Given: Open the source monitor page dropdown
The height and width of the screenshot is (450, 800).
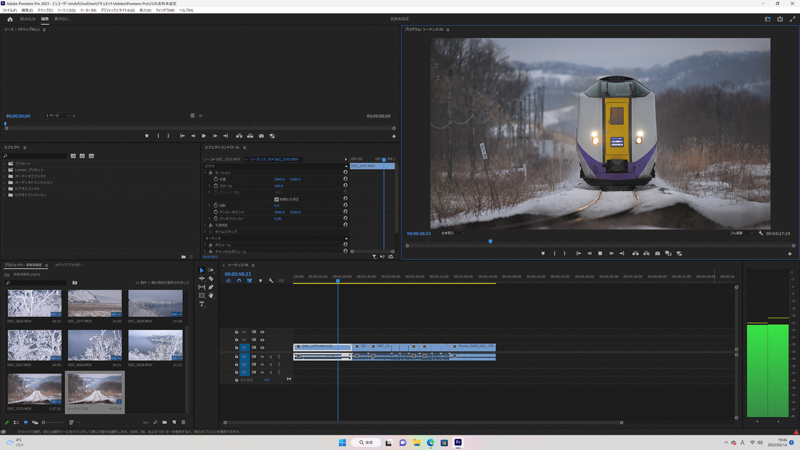Looking at the screenshot, I should pyautogui.click(x=58, y=116).
